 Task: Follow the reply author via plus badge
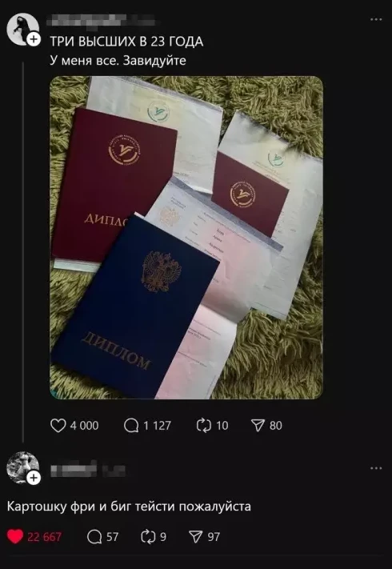34,479
